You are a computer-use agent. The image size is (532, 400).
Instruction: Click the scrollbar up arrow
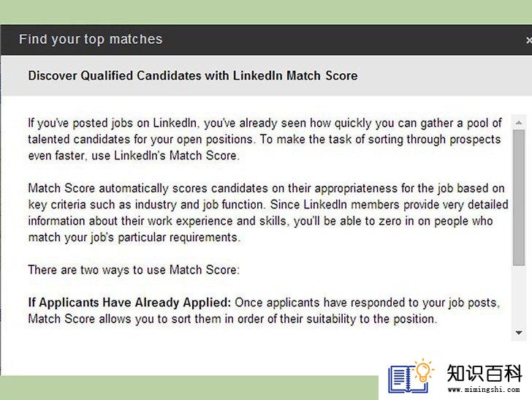pos(518,123)
